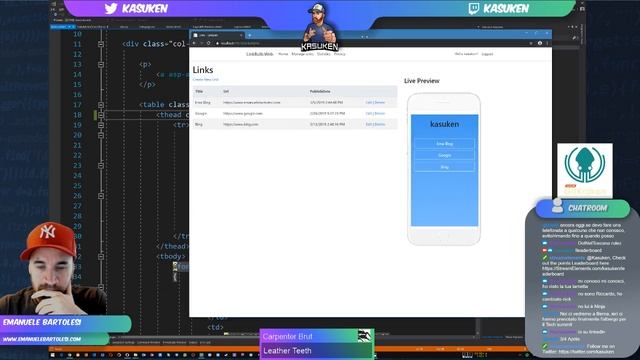
Task: Collapse the code fold at line 23
Action: point(101,166)
